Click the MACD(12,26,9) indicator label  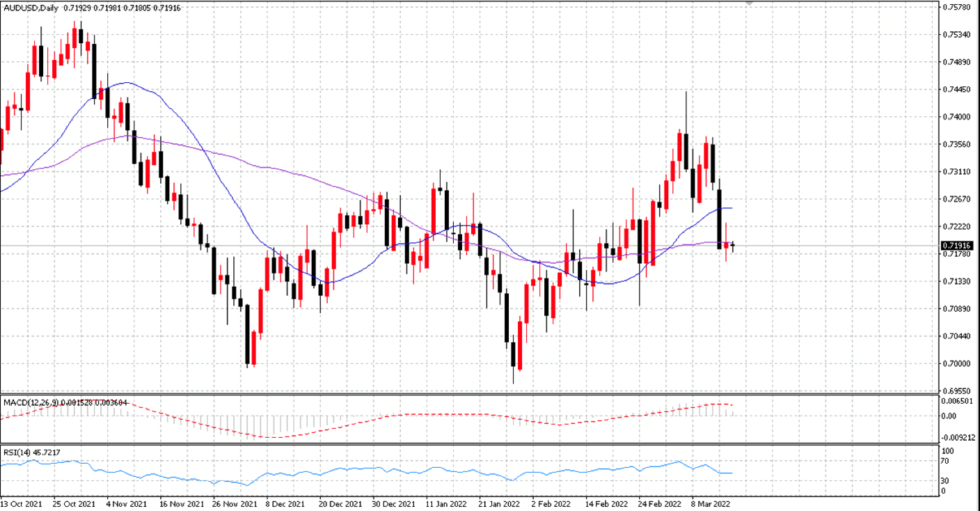pos(32,402)
